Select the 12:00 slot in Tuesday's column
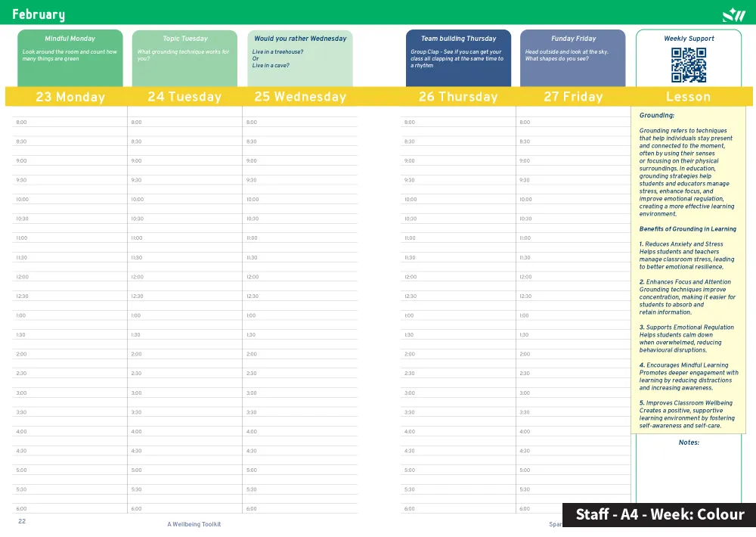The image size is (756, 537). [184, 278]
